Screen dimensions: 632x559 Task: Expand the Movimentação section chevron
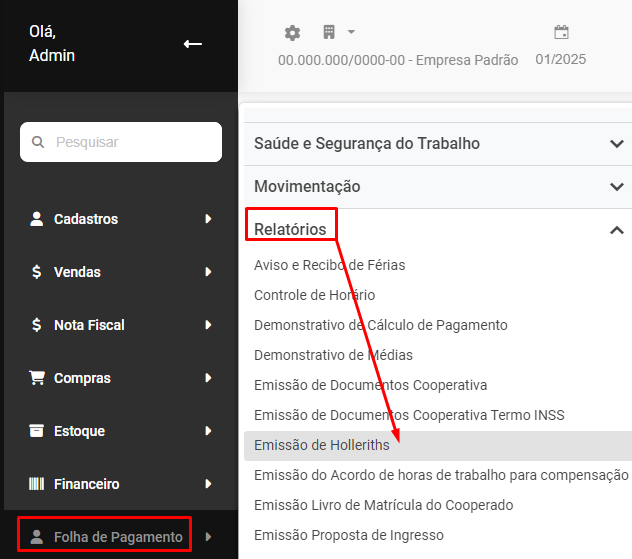(616, 187)
